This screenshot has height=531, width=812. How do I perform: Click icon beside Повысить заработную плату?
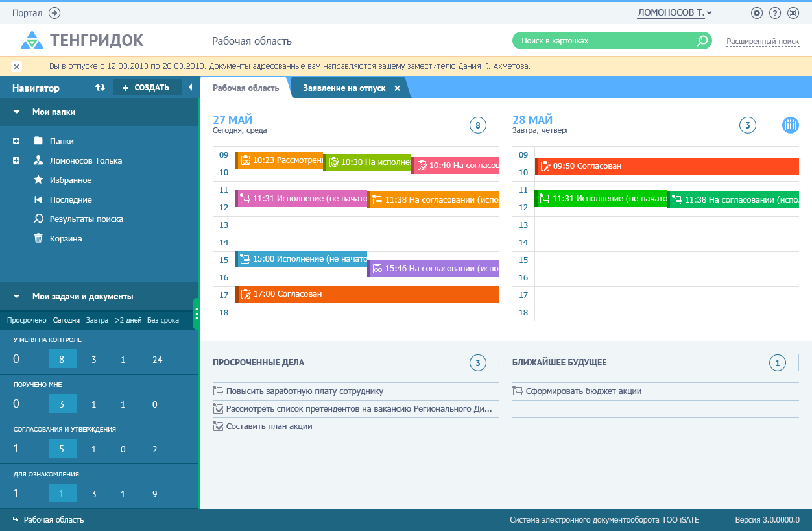pos(217,391)
